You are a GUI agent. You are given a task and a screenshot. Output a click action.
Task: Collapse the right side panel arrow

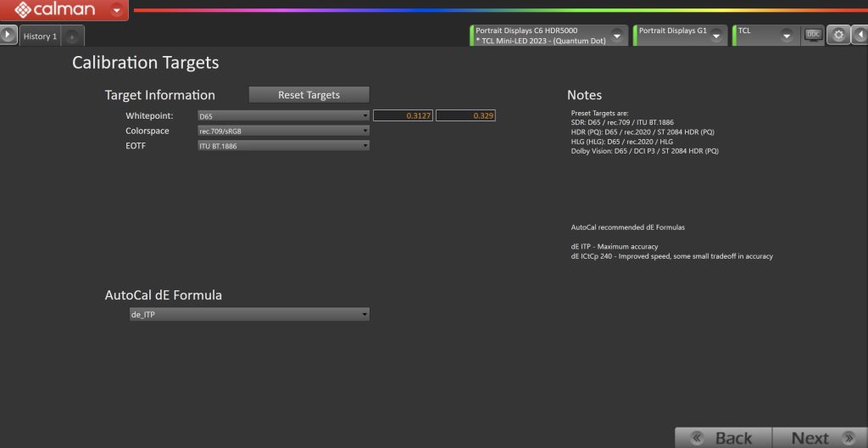click(x=860, y=36)
